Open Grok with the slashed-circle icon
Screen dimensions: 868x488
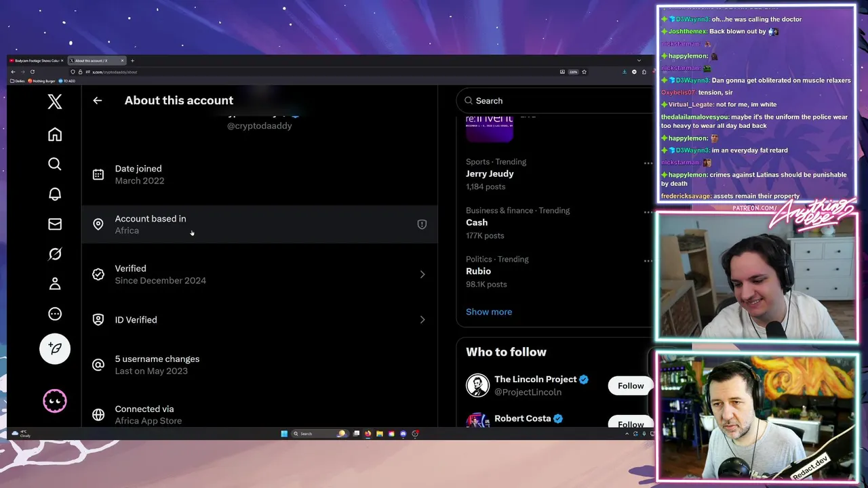(55, 253)
